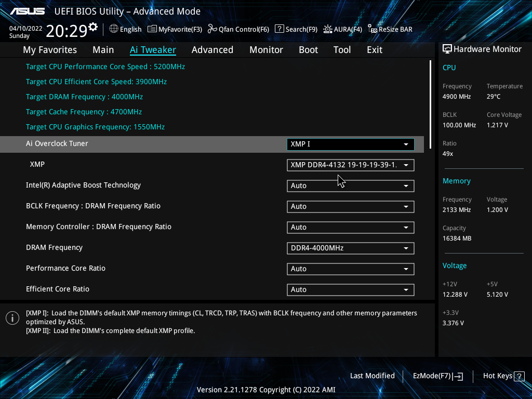532x399 pixels.
Task: Switch to the My Favorites tab
Action: tap(50, 50)
